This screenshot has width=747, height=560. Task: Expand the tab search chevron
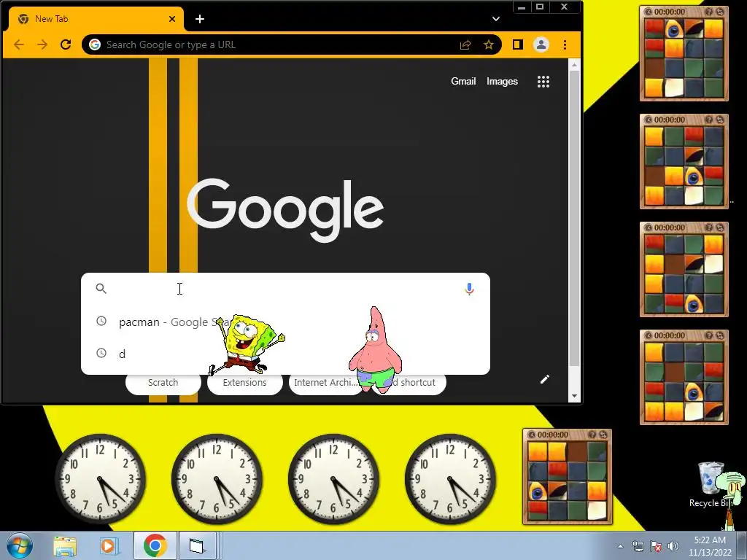tap(496, 19)
